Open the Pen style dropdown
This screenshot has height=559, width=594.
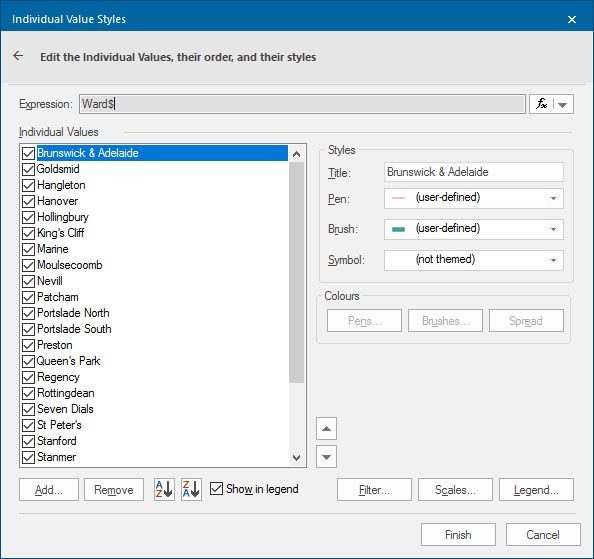pyautogui.click(x=553, y=198)
